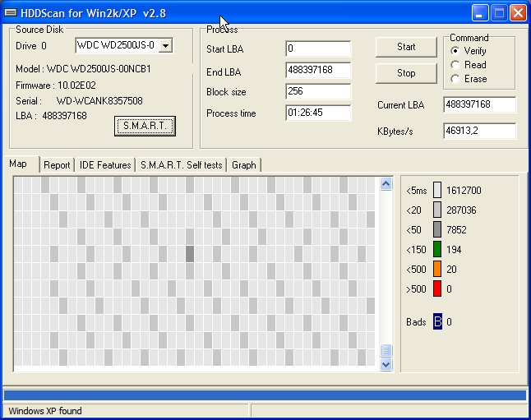Click the serial number WD-WCANK8357508
531x420 pixels.
(x=99, y=101)
